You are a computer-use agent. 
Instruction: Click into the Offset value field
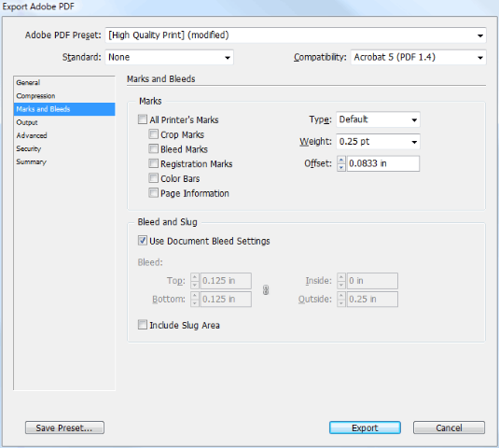[x=383, y=163]
